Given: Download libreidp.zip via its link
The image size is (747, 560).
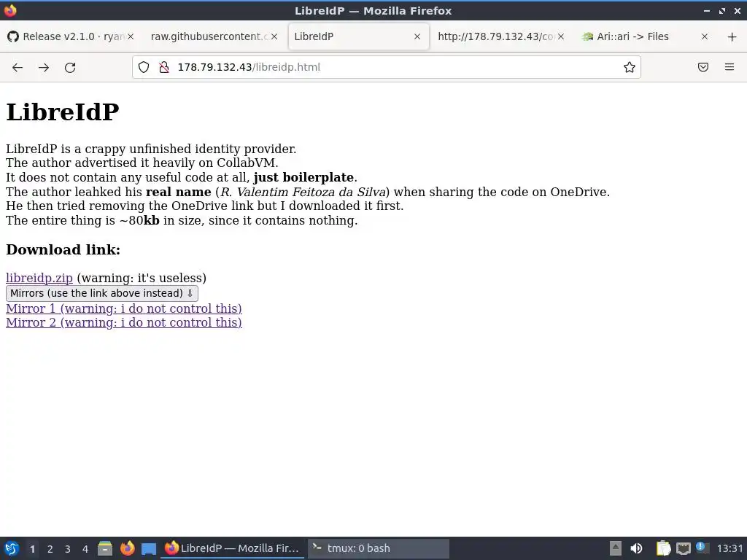Looking at the screenshot, I should [39, 278].
